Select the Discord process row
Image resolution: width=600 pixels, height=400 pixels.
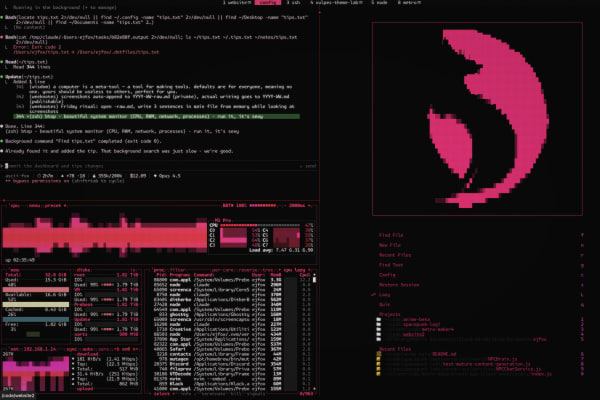pyautogui.click(x=233, y=364)
